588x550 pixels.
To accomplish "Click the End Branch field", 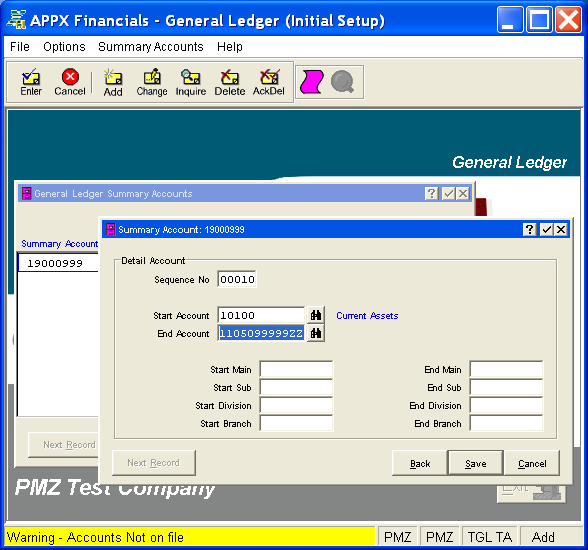I will pyautogui.click(x=506, y=423).
